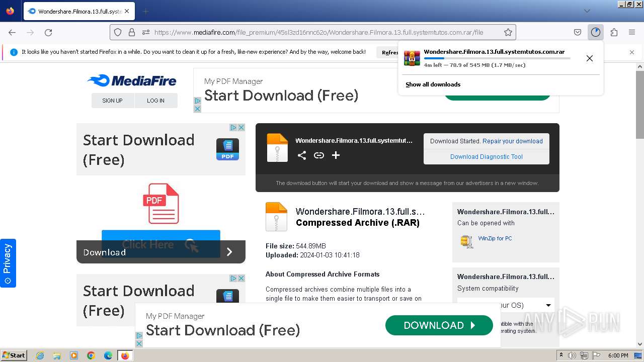Toggle the downloads panel button
The height and width of the screenshot is (362, 644).
pos(596,32)
